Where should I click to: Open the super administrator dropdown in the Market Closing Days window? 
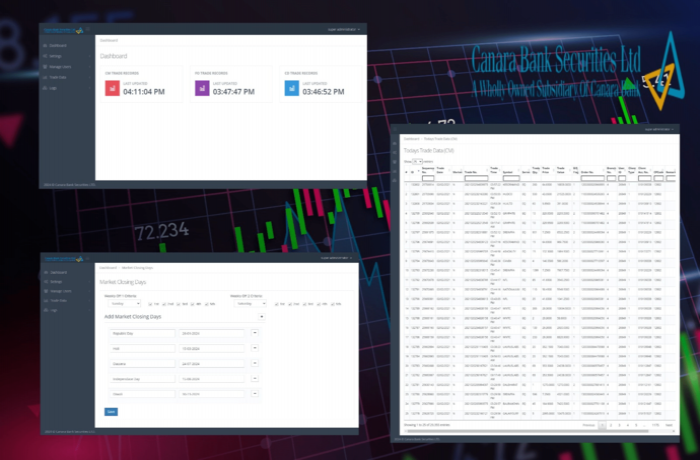[x=336, y=258]
